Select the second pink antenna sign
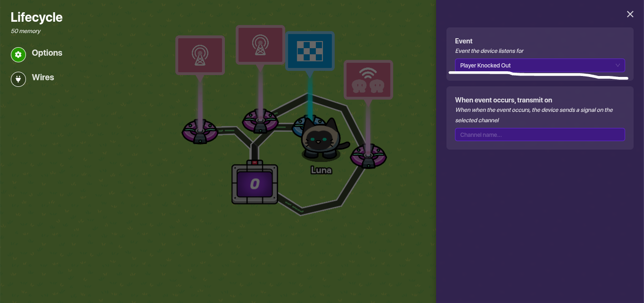This screenshot has width=644, height=303. pos(260,45)
